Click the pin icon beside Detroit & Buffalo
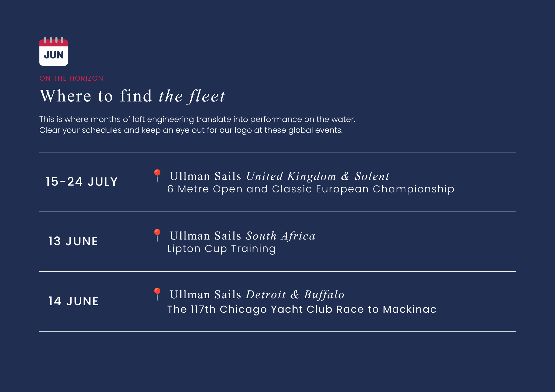This screenshot has width=555, height=392. click(157, 294)
